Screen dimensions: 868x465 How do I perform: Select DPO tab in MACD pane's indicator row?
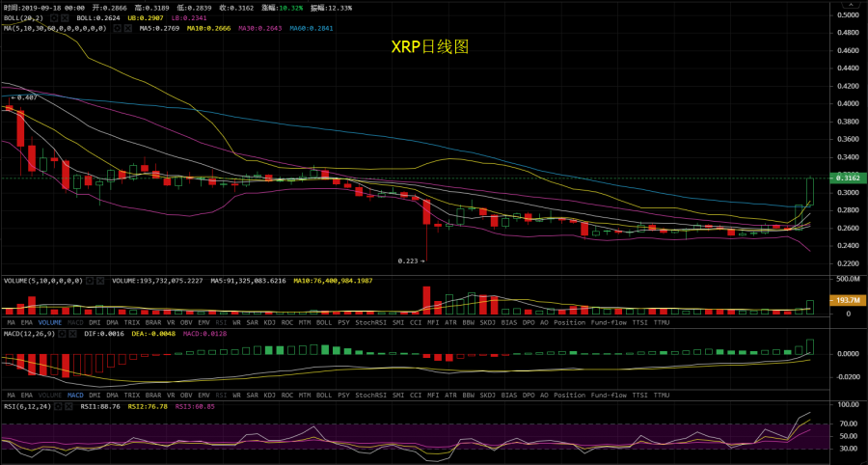(529, 396)
